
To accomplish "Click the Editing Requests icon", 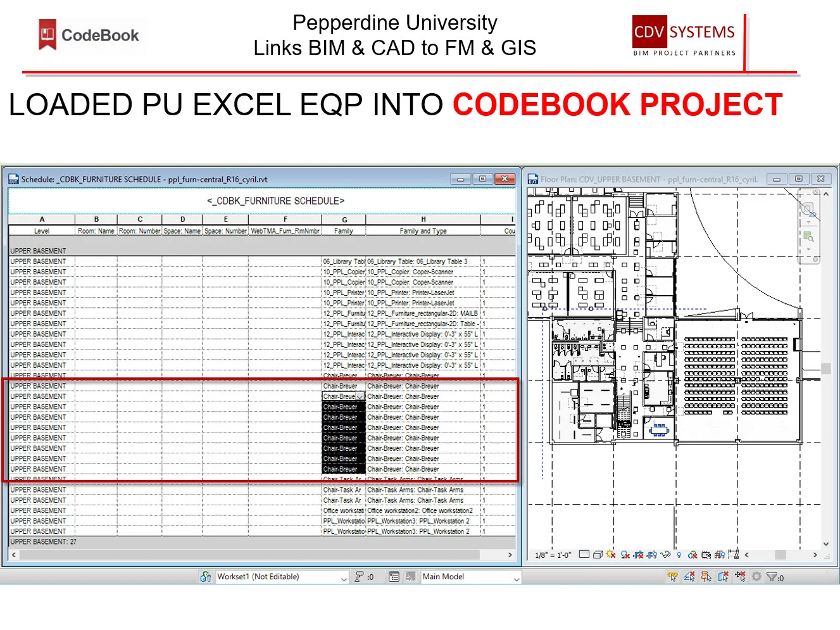I will 359,577.
